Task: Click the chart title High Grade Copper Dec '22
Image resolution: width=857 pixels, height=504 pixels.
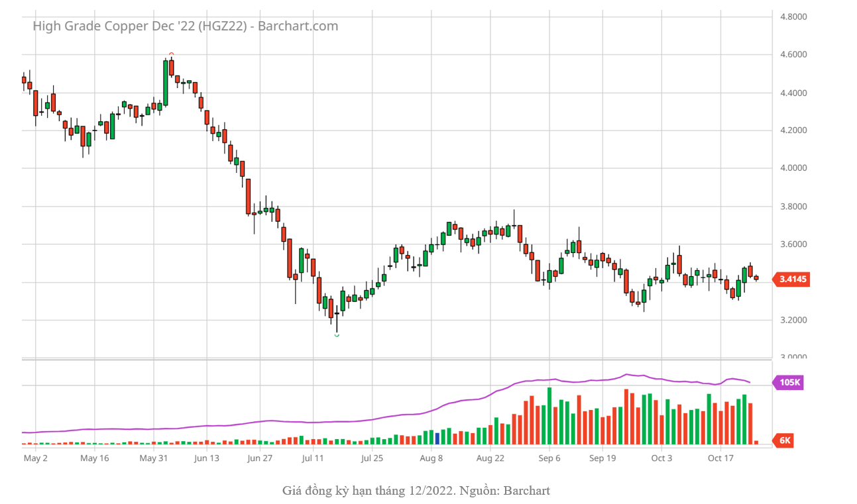Action: click(185, 26)
